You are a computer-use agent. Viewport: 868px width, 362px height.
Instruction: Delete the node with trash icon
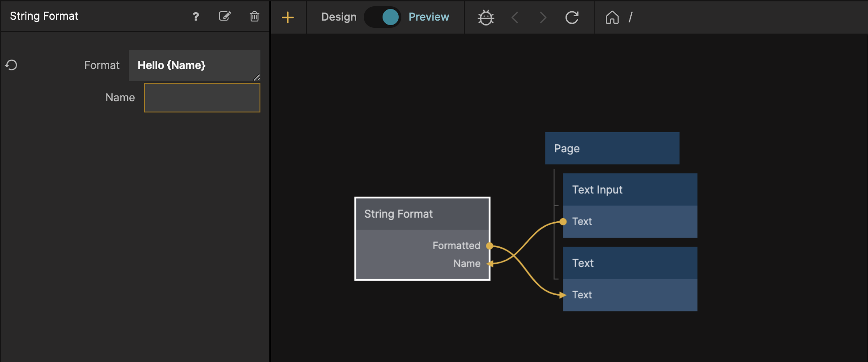coord(254,17)
